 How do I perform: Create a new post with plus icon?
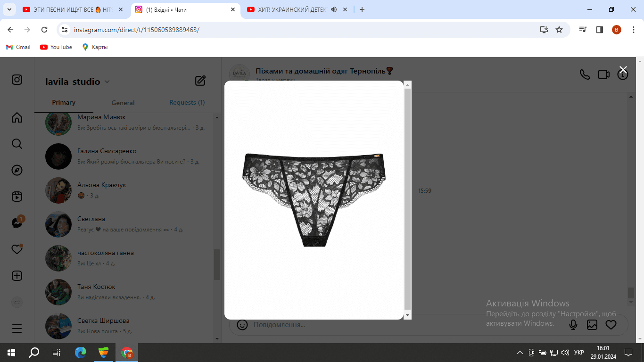click(17, 276)
